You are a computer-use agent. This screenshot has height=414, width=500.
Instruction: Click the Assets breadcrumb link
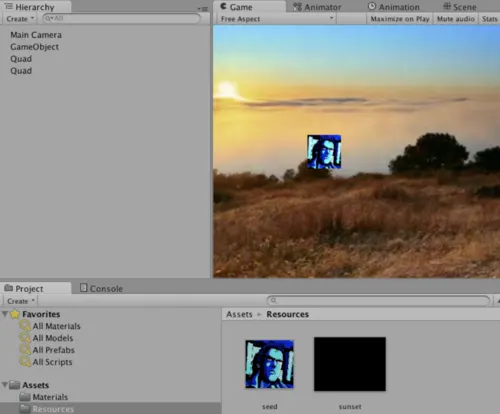pyautogui.click(x=239, y=314)
